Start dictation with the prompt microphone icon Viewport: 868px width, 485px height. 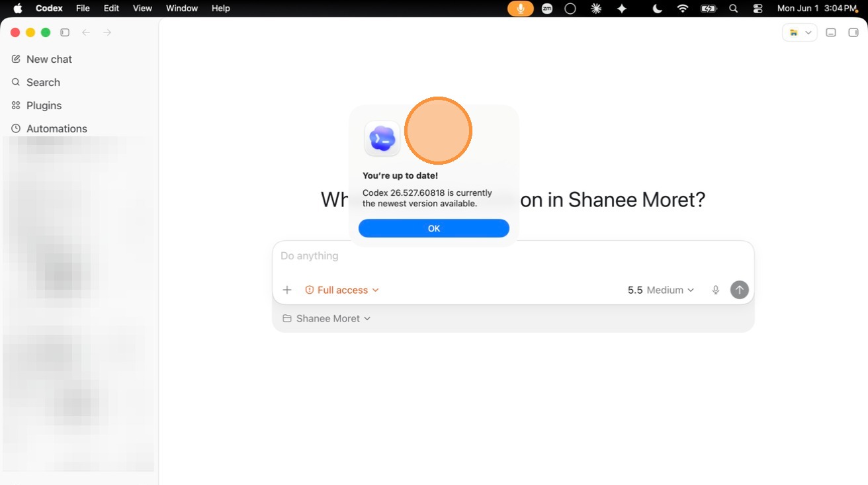pos(715,290)
